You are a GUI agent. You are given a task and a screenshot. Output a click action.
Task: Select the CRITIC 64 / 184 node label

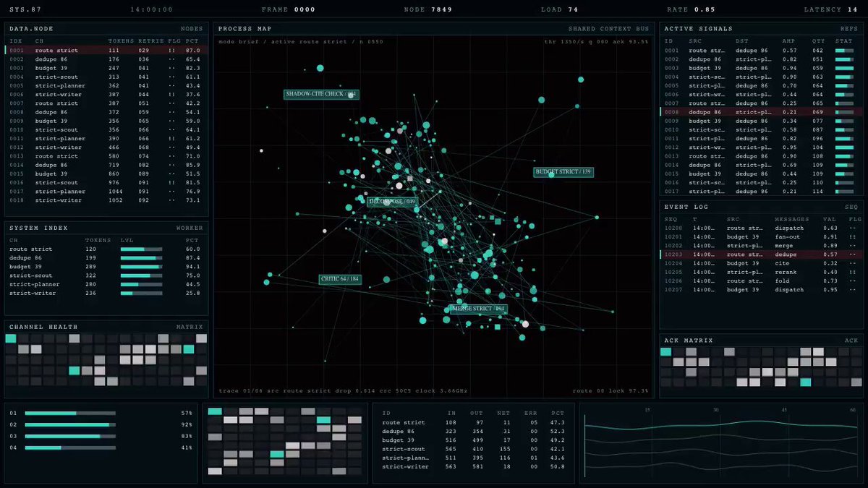click(341, 279)
